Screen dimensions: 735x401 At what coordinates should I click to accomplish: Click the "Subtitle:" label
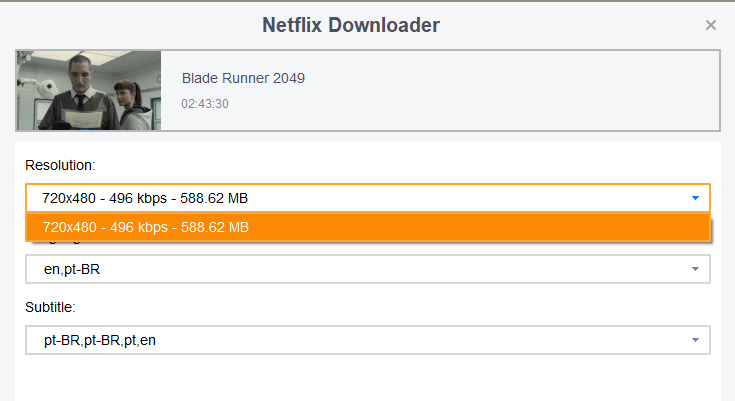point(51,308)
